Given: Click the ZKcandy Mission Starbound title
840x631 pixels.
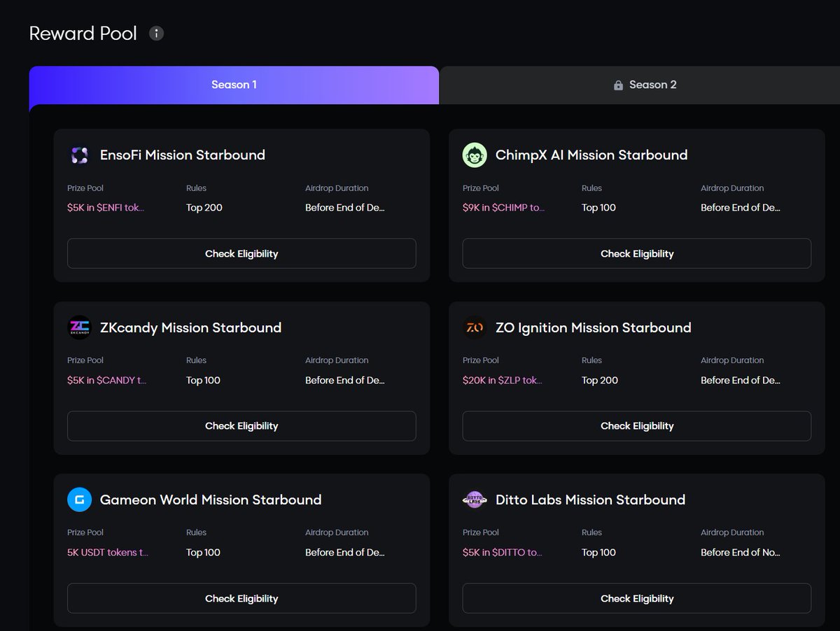Looking at the screenshot, I should coord(190,327).
